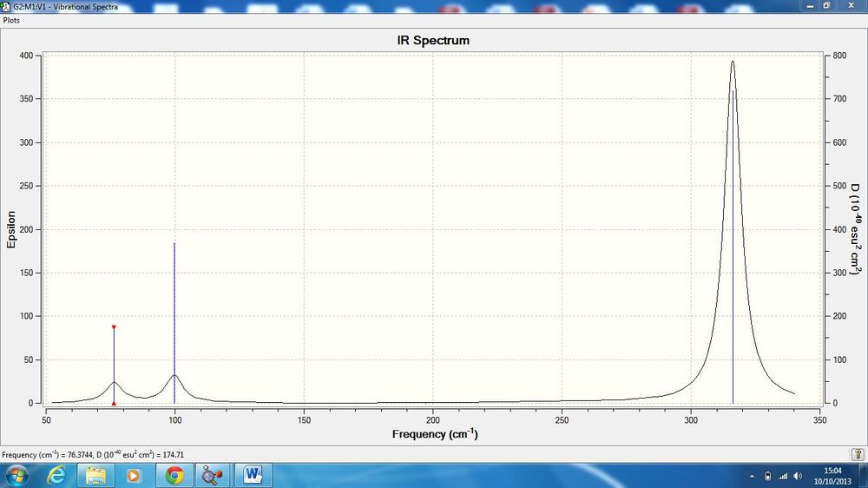Open the Plots menu

click(11, 20)
